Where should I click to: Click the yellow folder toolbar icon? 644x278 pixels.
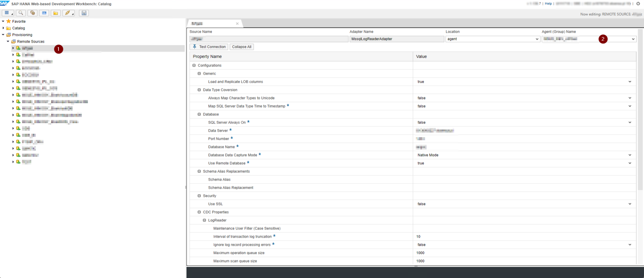point(56,13)
